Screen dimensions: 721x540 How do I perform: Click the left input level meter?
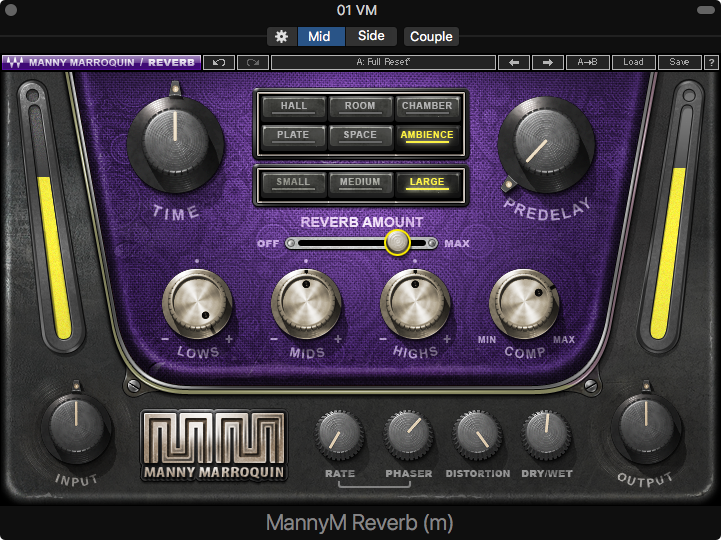pyautogui.click(x=50, y=216)
